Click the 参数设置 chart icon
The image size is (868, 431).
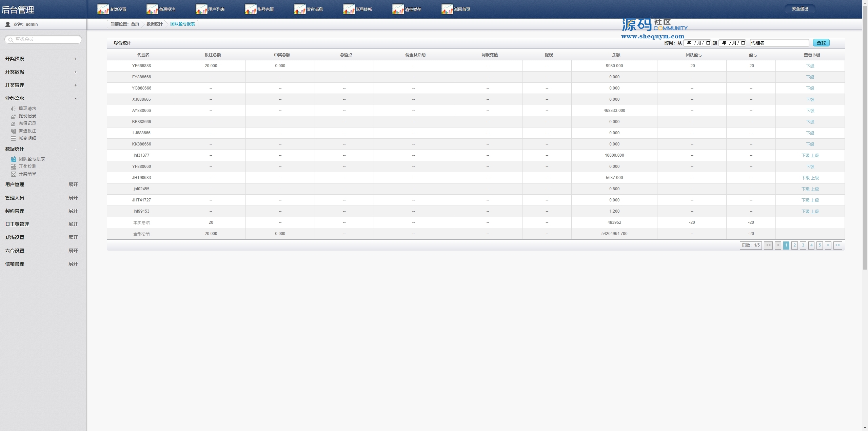[103, 9]
